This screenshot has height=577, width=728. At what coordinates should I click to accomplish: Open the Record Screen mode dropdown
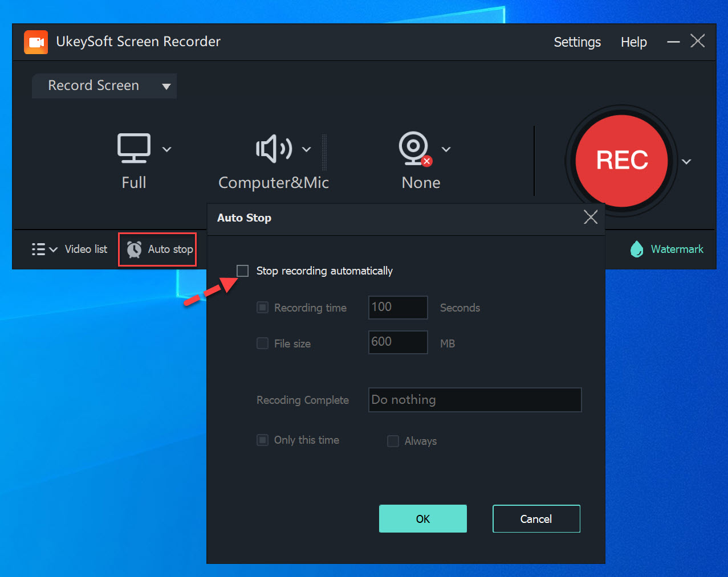click(104, 86)
